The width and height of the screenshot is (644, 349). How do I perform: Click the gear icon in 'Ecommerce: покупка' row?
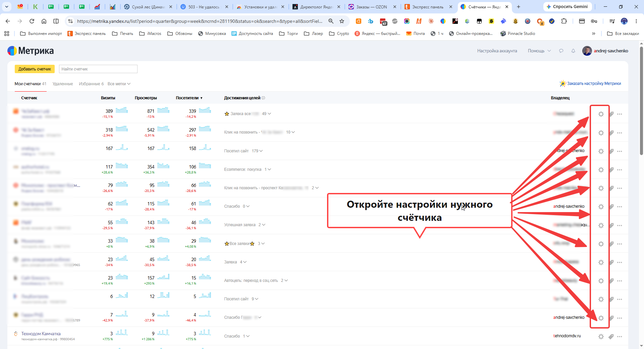pyautogui.click(x=601, y=170)
